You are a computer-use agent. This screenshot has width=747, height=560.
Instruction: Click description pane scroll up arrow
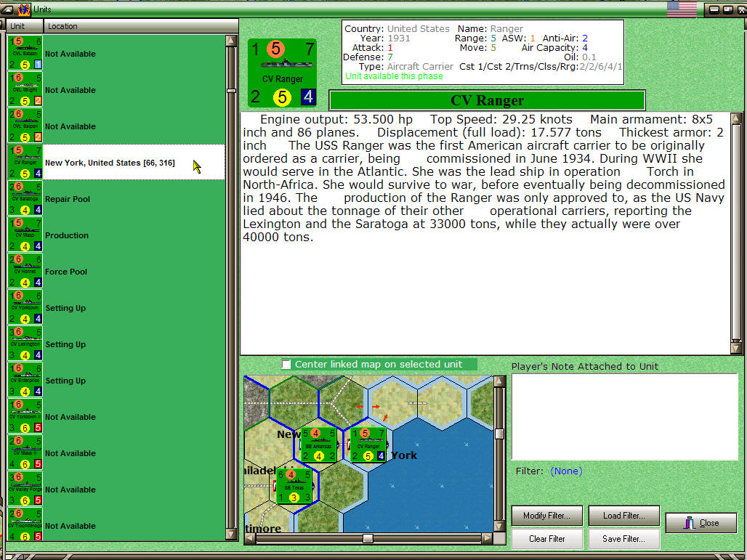736,118
